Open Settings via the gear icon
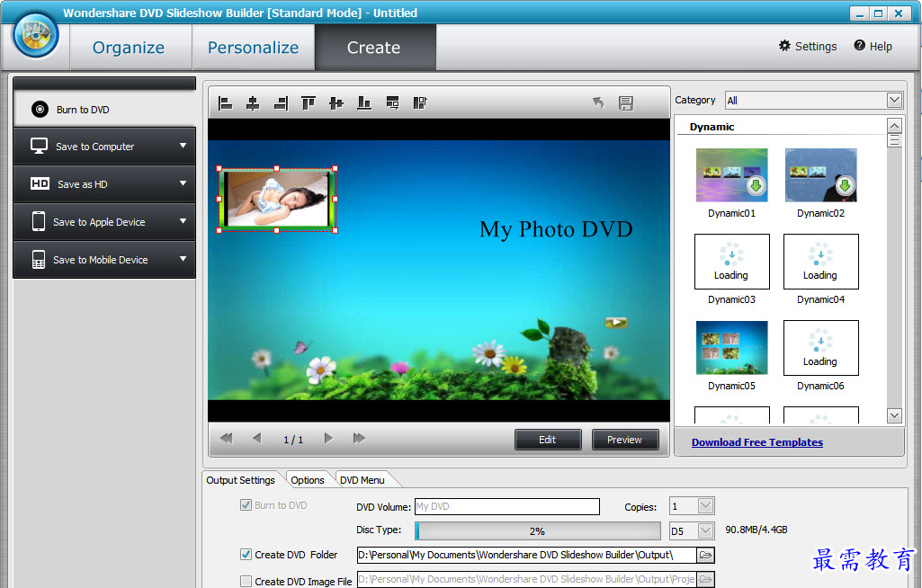This screenshot has height=588, width=922. coord(785,46)
